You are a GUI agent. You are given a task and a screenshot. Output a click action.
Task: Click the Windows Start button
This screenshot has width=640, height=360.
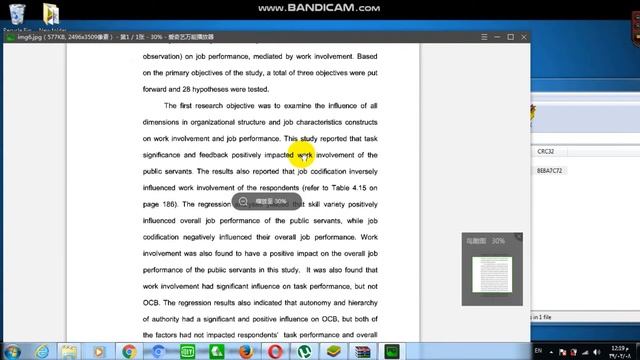coord(13,351)
